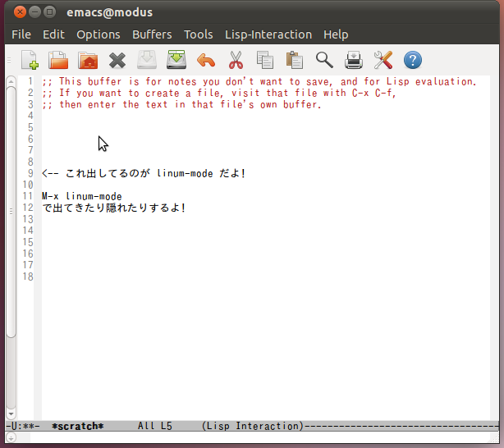The image size is (504, 448).
Task: Close the emacs window with red button
Action: point(20,12)
